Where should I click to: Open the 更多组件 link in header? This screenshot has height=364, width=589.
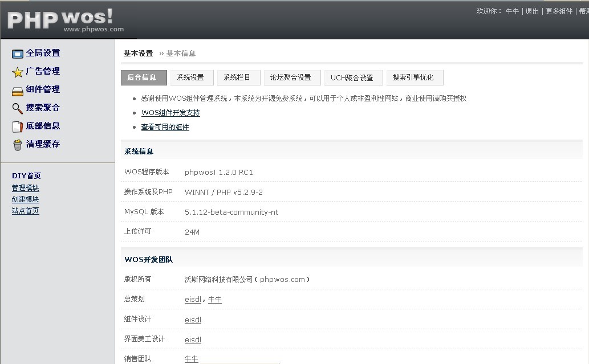(559, 11)
